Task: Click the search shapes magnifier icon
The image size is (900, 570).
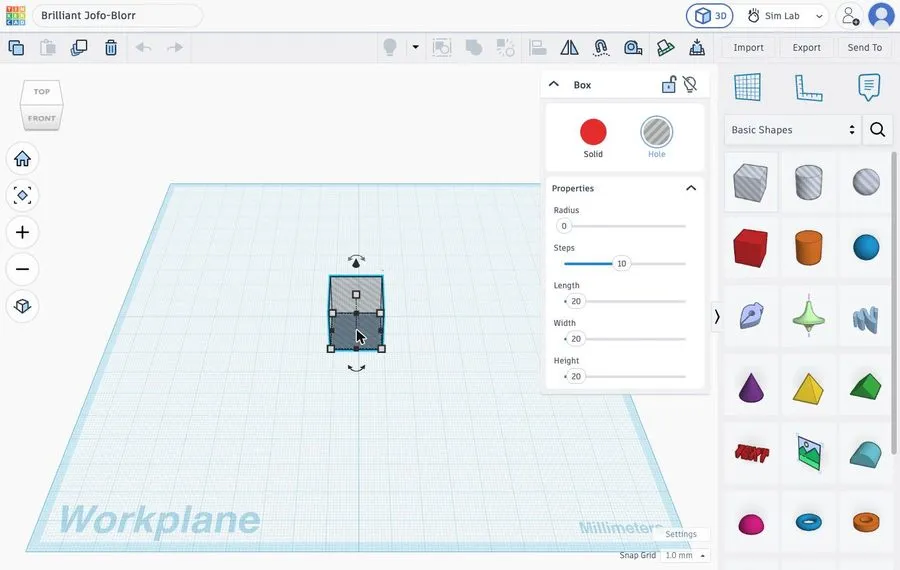Action: (877, 130)
